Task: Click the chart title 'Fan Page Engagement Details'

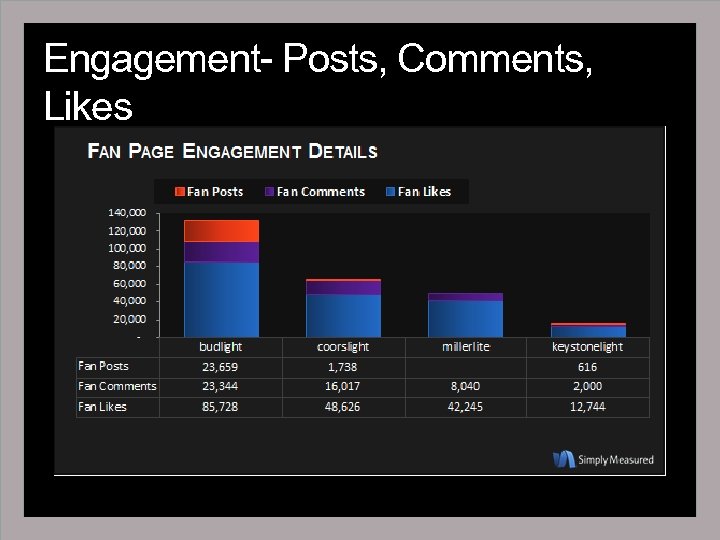Action: 232,151
